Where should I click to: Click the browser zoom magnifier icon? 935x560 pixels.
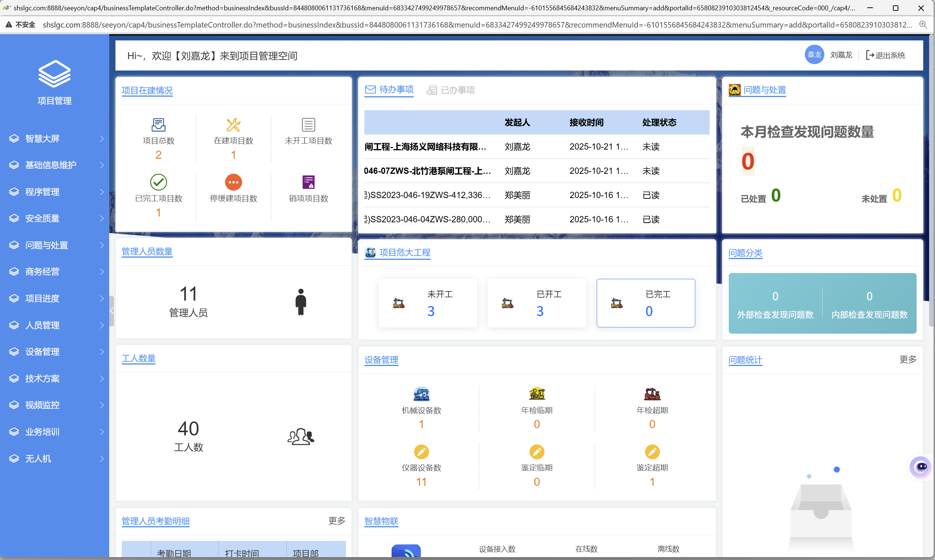(923, 25)
